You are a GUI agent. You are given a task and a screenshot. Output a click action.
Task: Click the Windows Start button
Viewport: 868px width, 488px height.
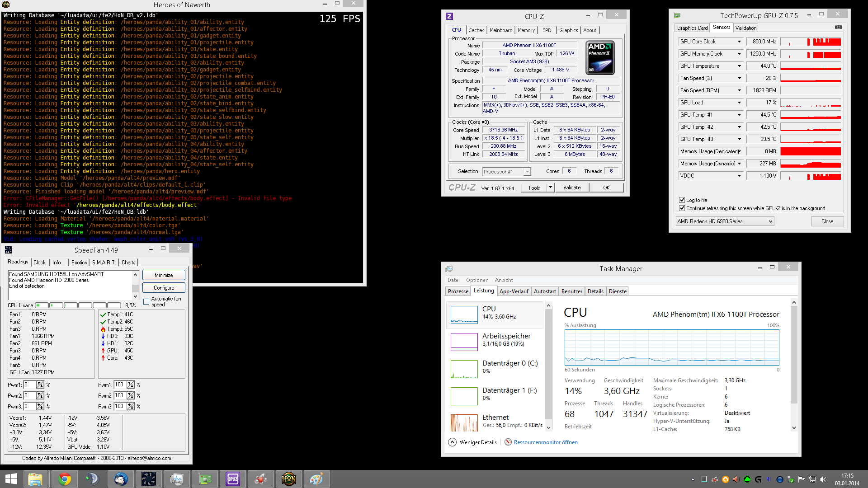[x=11, y=479]
